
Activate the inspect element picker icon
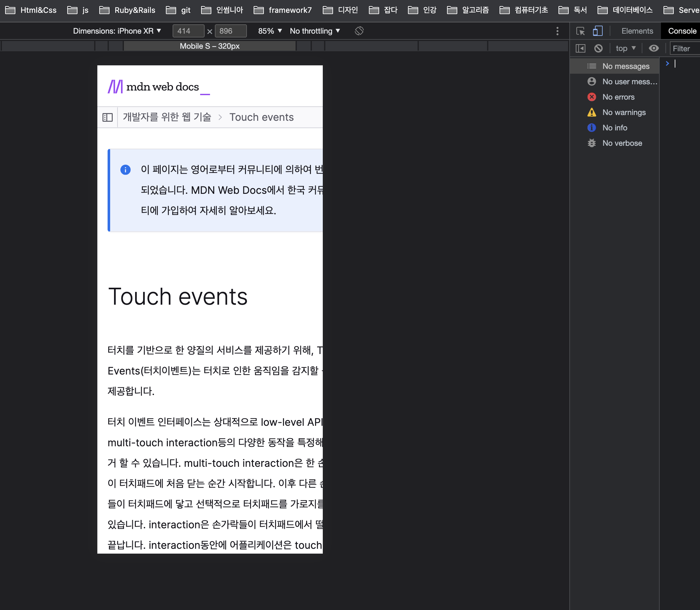[580, 31]
